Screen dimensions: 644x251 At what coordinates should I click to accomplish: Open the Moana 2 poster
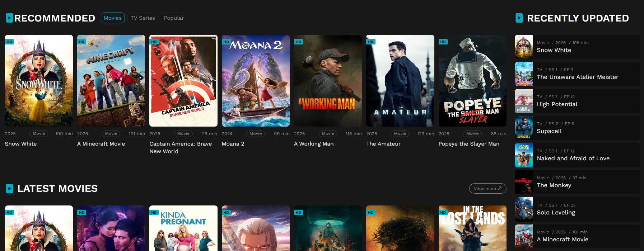[x=256, y=81]
